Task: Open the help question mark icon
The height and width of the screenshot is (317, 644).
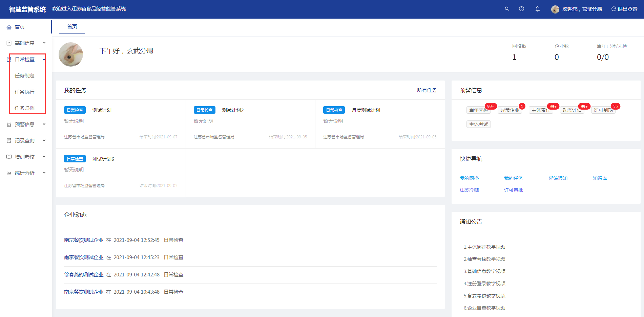Action: [521, 9]
